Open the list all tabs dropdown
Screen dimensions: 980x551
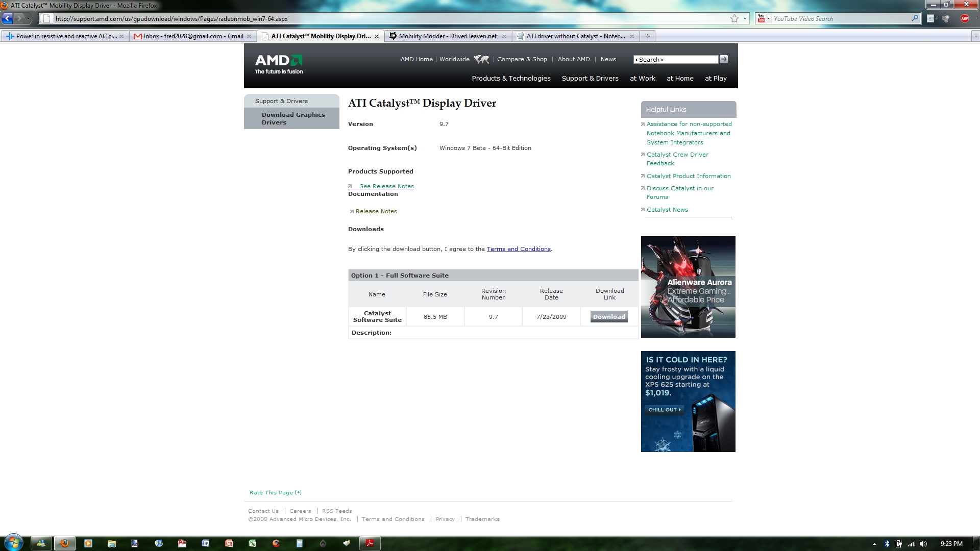pyautogui.click(x=975, y=36)
